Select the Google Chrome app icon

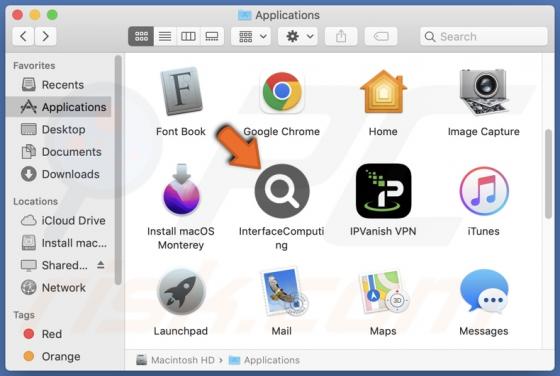click(282, 92)
